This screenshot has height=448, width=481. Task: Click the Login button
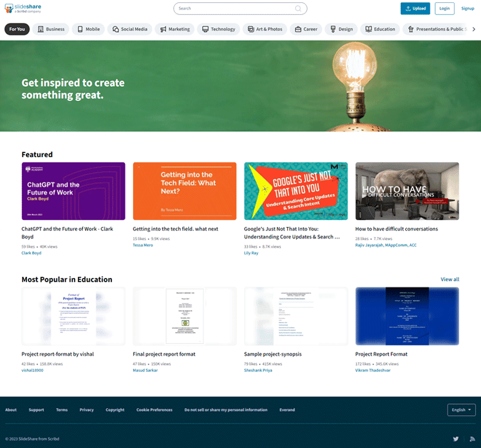(444, 9)
